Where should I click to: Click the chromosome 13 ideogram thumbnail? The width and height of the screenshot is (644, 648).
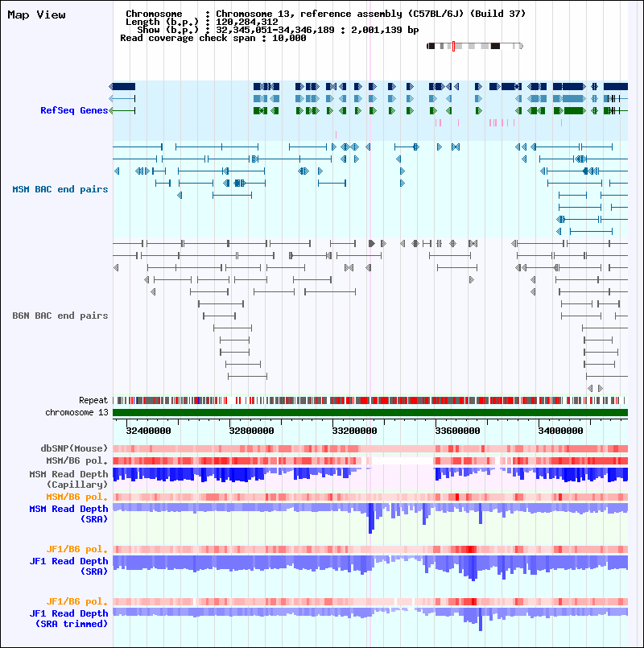point(475,46)
